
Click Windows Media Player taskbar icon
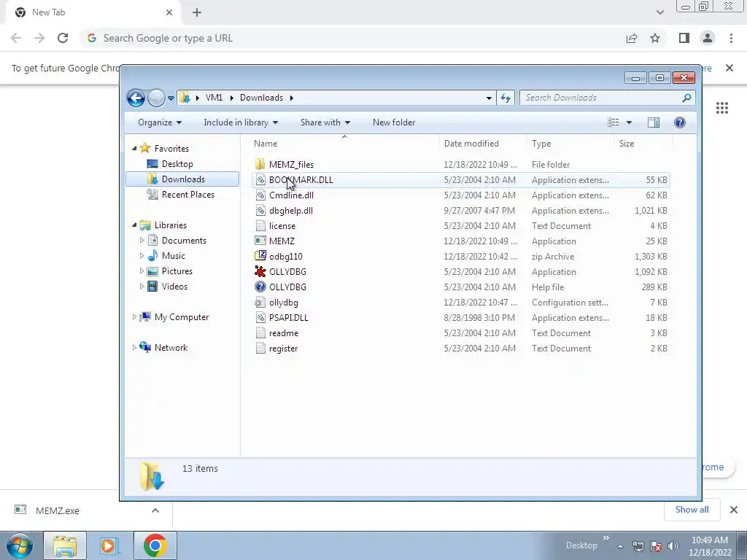109,545
